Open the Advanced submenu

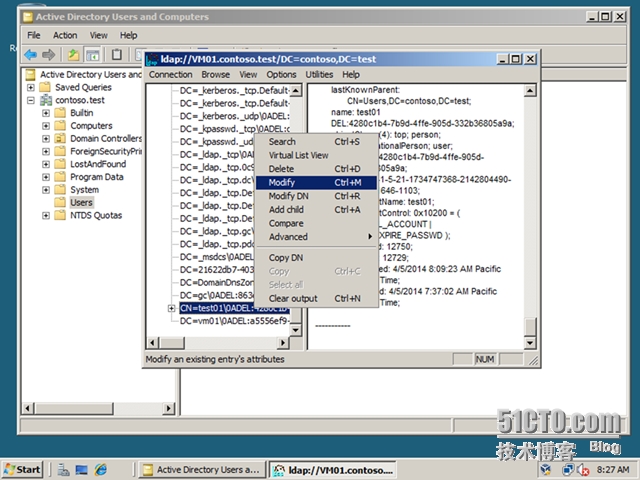[x=316, y=237]
